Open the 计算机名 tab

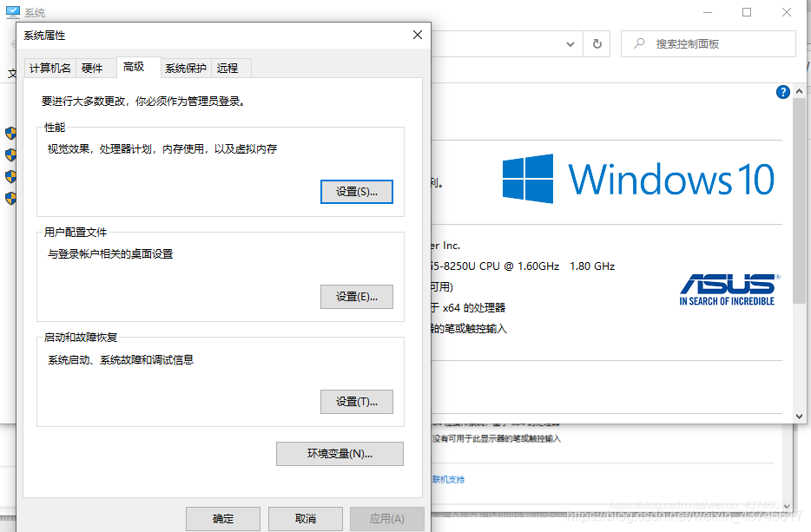point(50,68)
